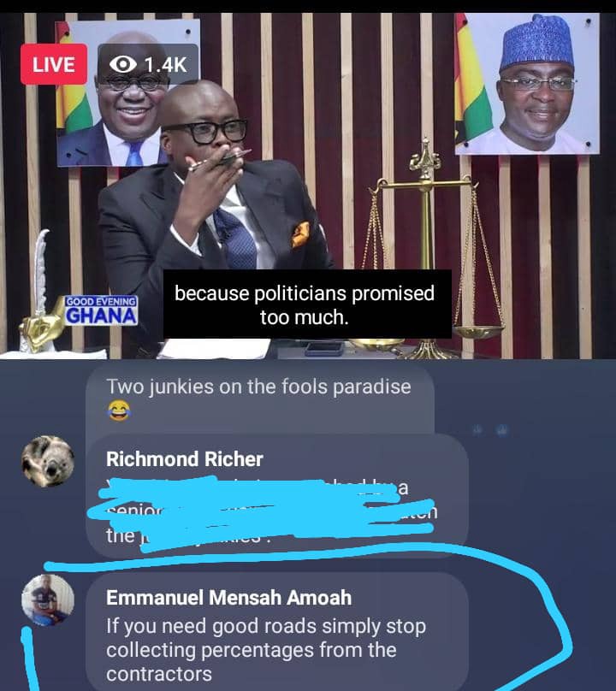This screenshot has height=691, width=616.
Task: Tap the laughing emoji in the top comment
Action: (x=119, y=410)
